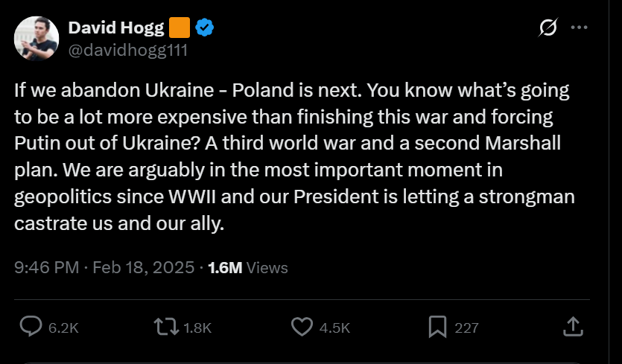Click the 4.5K likes count

click(334, 328)
